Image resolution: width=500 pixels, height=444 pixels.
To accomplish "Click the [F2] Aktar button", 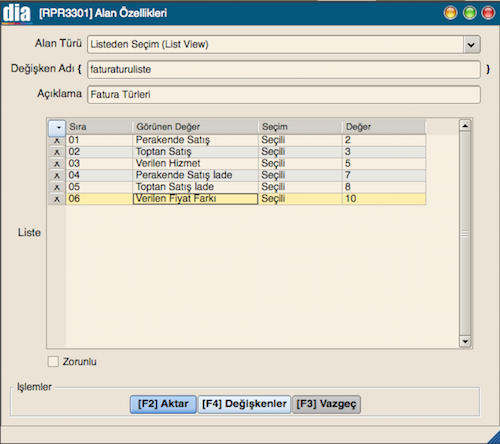I will [x=163, y=404].
